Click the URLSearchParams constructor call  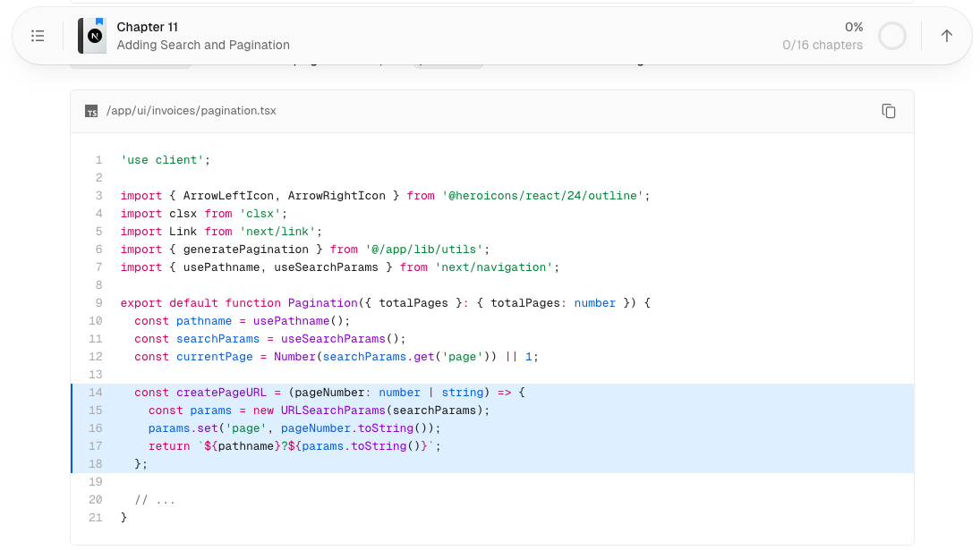[x=333, y=410]
